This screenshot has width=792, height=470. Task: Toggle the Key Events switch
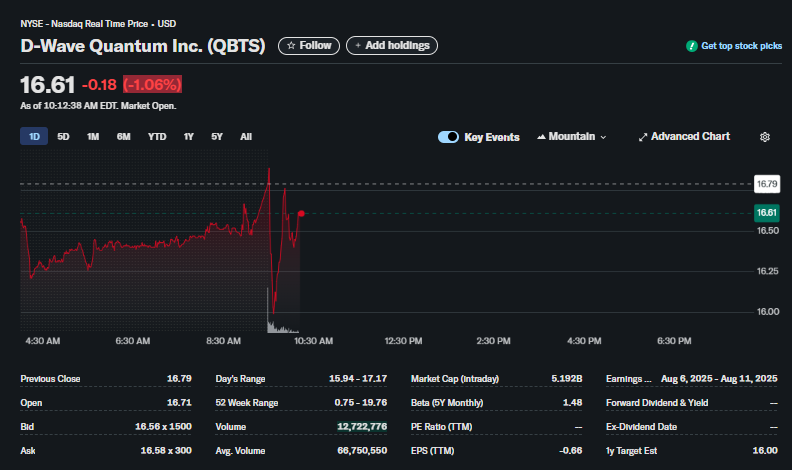tap(448, 137)
